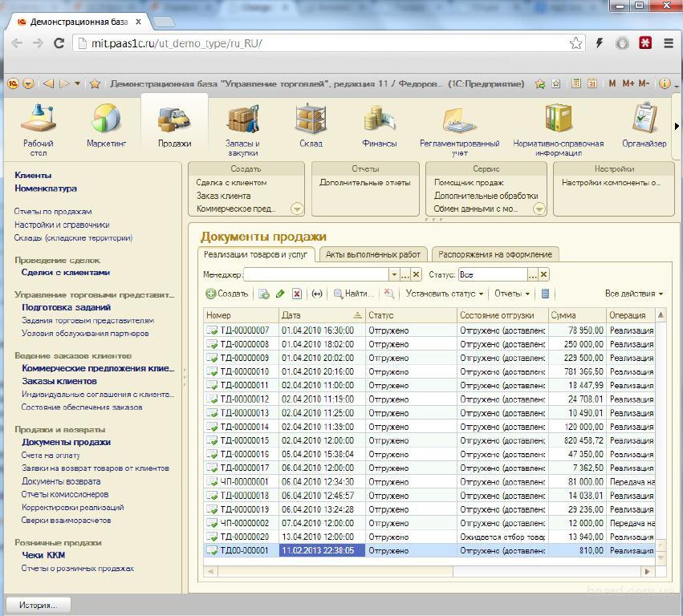Screen dimensions: 683x616
Task: Expand the Менеджер dropdown list
Action: (393, 275)
